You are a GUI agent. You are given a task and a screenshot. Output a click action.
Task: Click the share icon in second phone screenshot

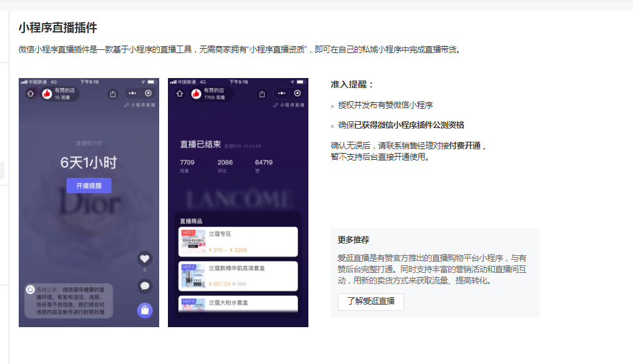pos(262,94)
